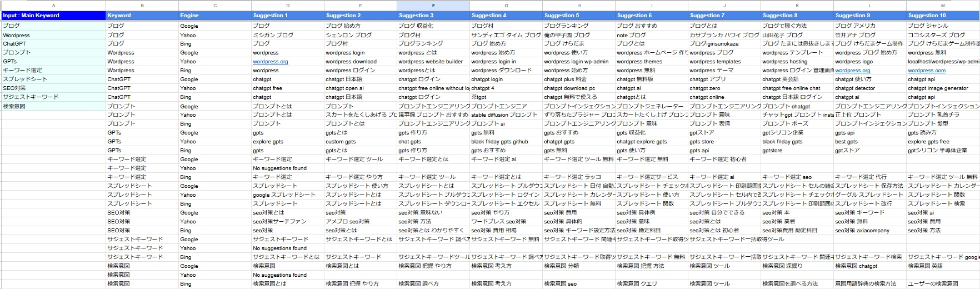Screen dimensions: 980x289
Task: Click the SEO対策 entry in input column A
Action: tap(14, 88)
